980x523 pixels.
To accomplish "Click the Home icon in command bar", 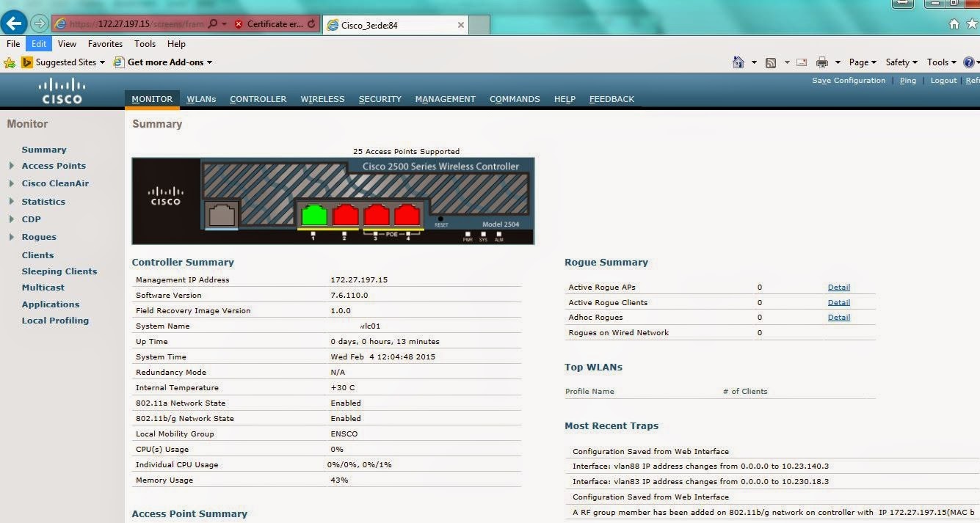I will point(738,62).
